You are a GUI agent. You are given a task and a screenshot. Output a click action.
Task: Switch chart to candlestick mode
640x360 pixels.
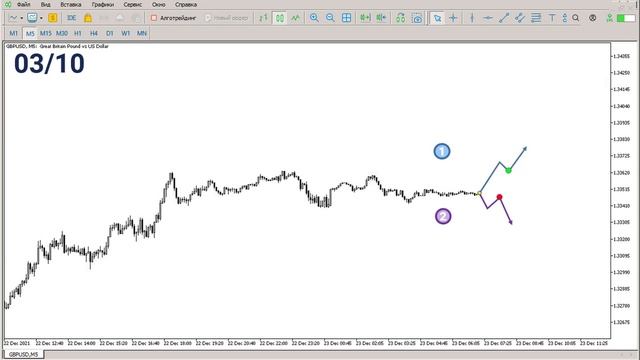point(280,18)
